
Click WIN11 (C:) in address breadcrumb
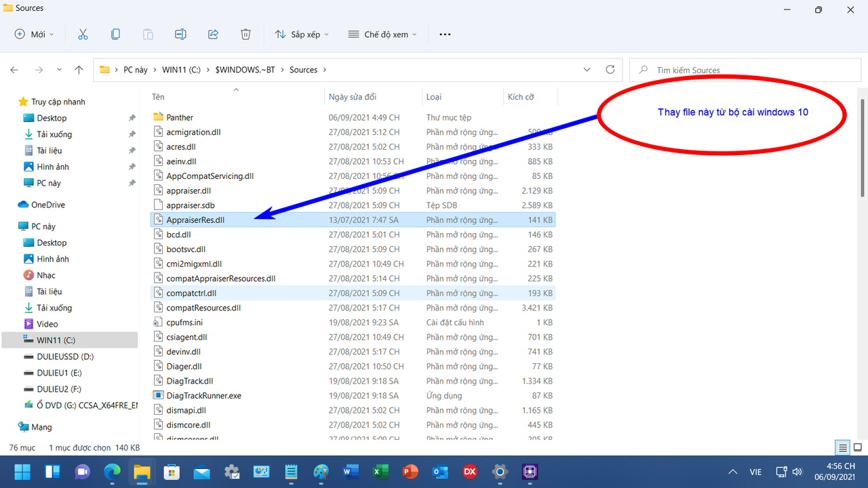coord(182,70)
